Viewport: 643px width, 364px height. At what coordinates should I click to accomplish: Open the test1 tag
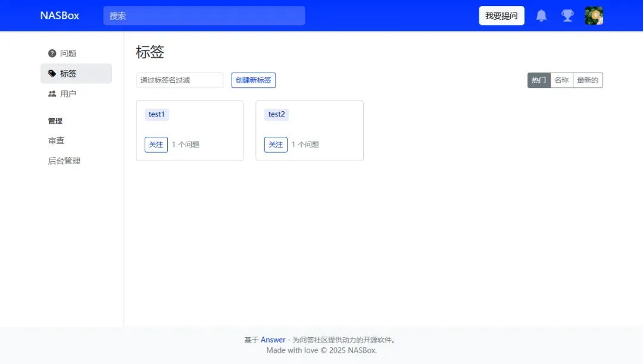tap(157, 114)
